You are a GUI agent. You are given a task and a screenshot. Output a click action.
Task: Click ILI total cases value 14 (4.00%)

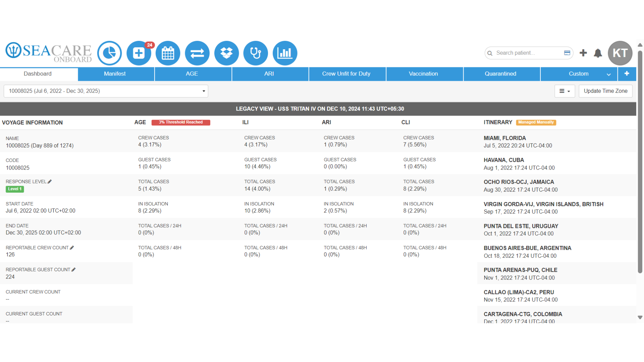pyautogui.click(x=257, y=189)
